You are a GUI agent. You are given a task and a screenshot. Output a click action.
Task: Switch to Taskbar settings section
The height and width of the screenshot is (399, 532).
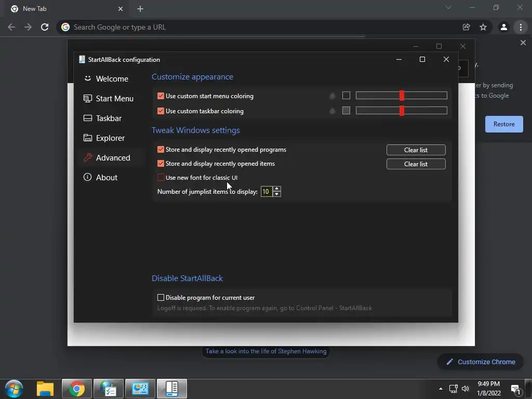[103, 118]
